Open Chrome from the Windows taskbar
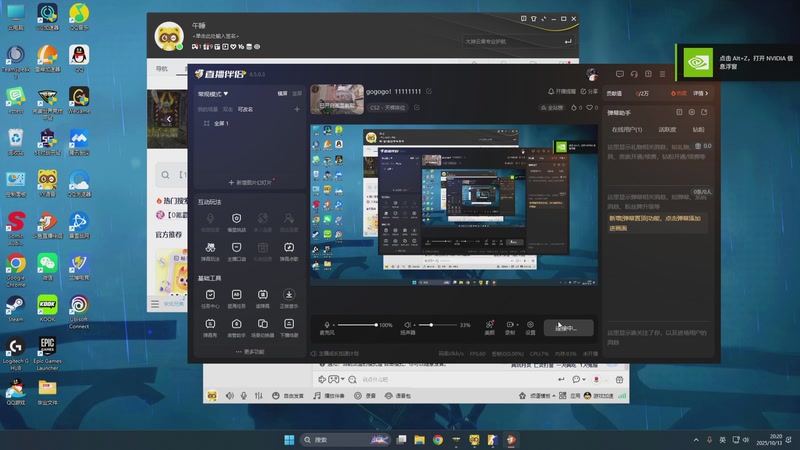The height and width of the screenshot is (450, 800). click(x=438, y=440)
